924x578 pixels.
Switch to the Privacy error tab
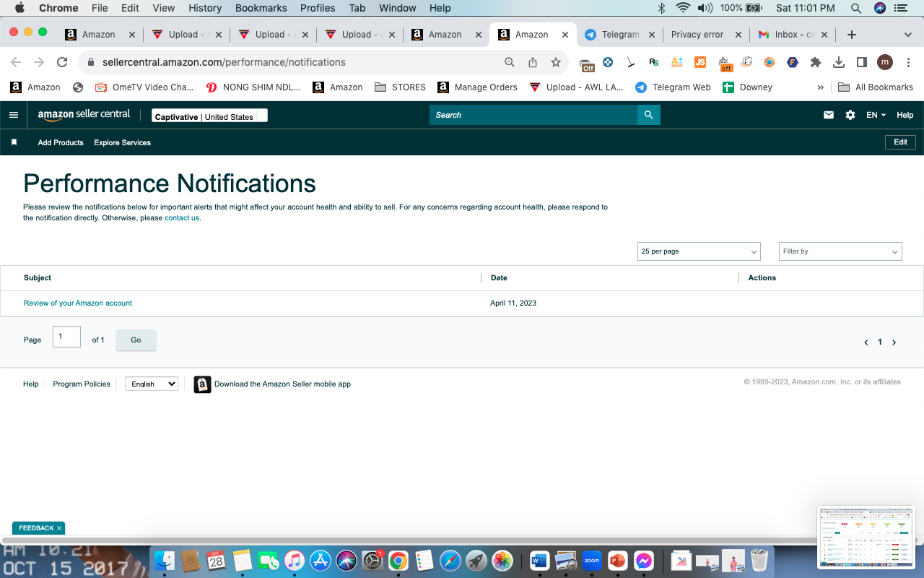coord(706,35)
